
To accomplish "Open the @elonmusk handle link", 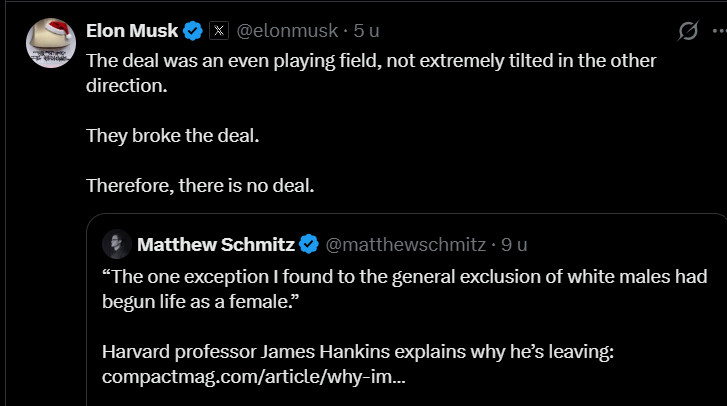I will pos(284,31).
